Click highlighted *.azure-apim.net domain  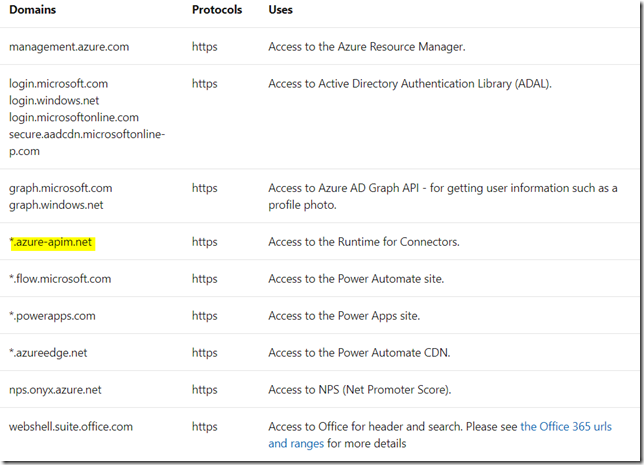click(52, 242)
